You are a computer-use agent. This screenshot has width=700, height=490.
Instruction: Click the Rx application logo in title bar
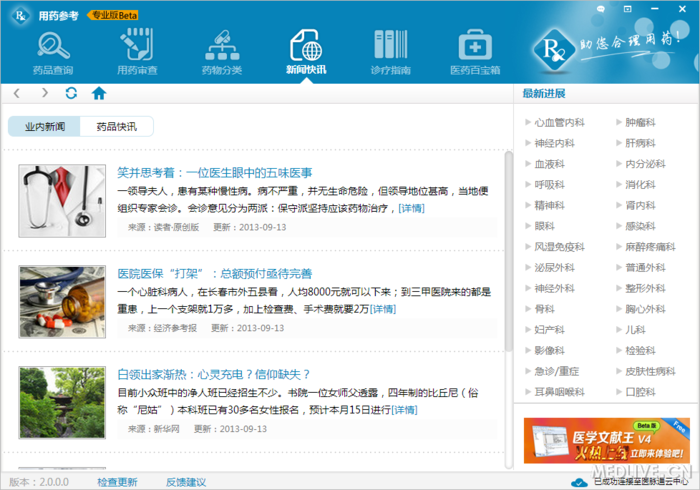[20, 16]
